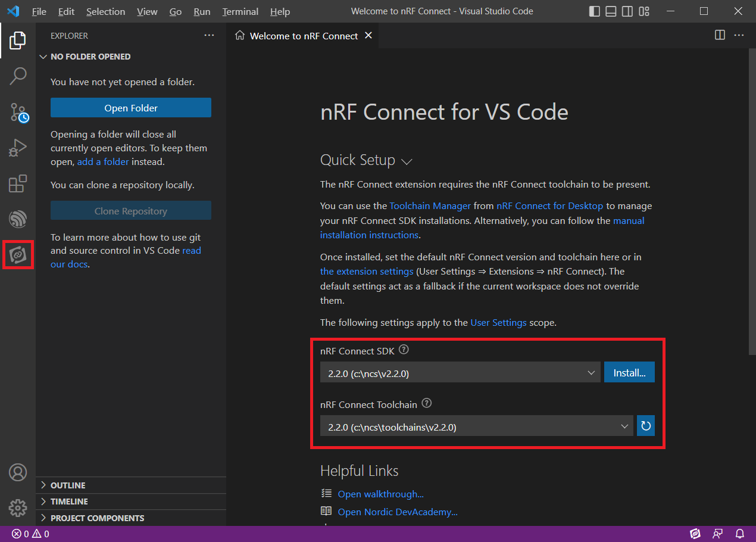Toggle the primary side bar layout icon
Image resolution: width=756 pixels, height=542 pixels.
[x=595, y=11]
